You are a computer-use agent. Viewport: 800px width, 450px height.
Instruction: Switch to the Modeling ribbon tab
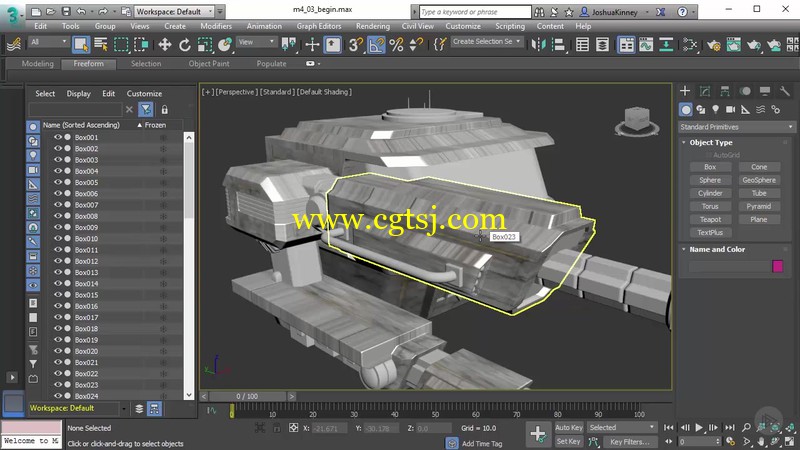click(x=37, y=64)
